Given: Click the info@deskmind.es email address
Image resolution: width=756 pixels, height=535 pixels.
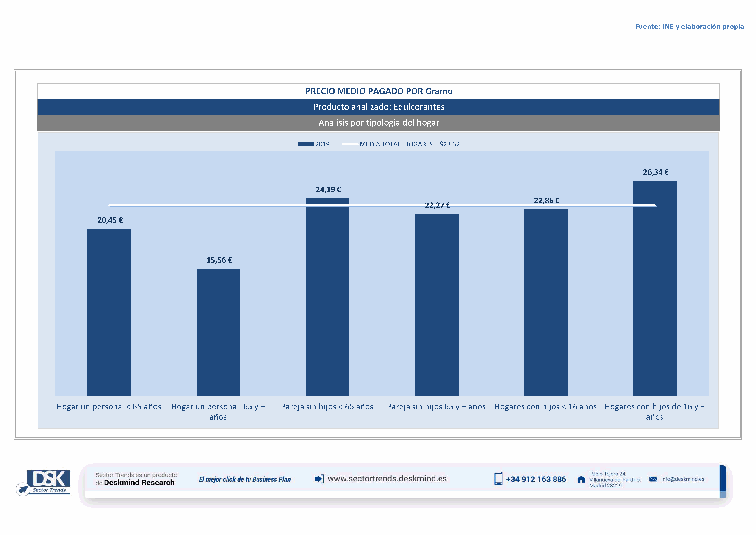Looking at the screenshot, I should point(682,479).
